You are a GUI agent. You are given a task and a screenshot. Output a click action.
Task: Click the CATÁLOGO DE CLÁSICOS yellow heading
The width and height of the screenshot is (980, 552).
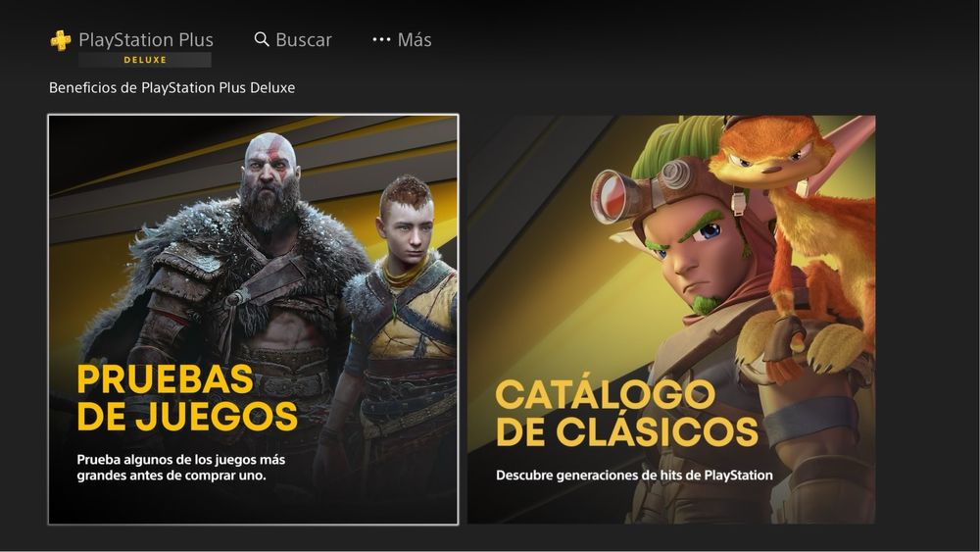coord(627,413)
